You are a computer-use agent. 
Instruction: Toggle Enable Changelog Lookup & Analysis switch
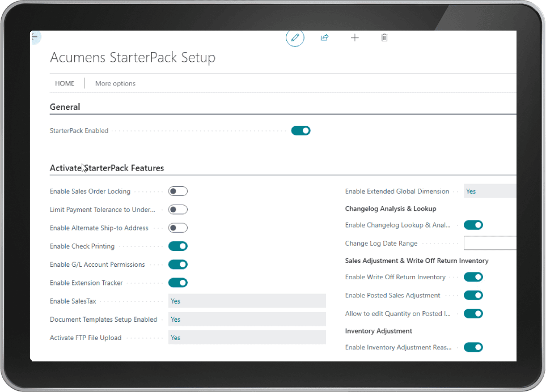coord(473,225)
